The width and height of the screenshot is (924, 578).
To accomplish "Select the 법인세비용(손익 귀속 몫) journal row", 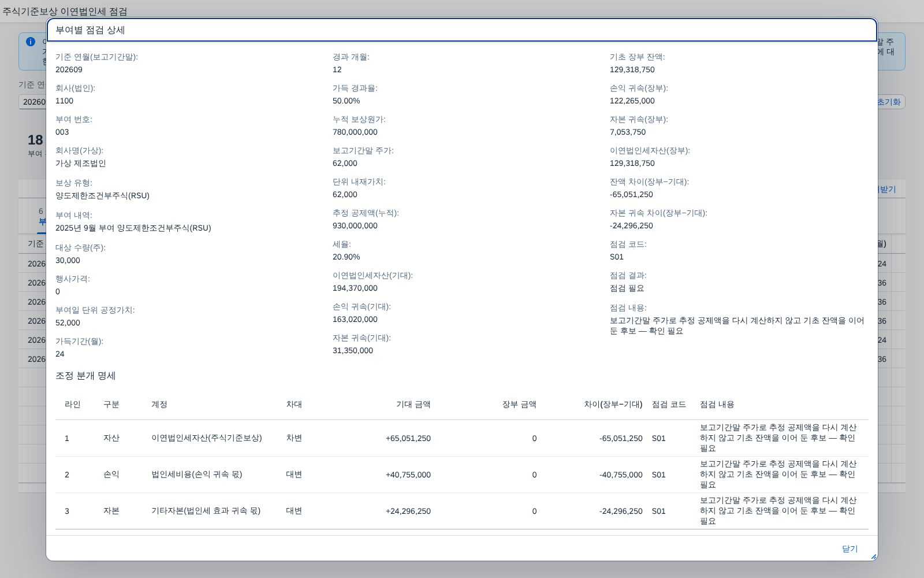I will tap(462, 475).
